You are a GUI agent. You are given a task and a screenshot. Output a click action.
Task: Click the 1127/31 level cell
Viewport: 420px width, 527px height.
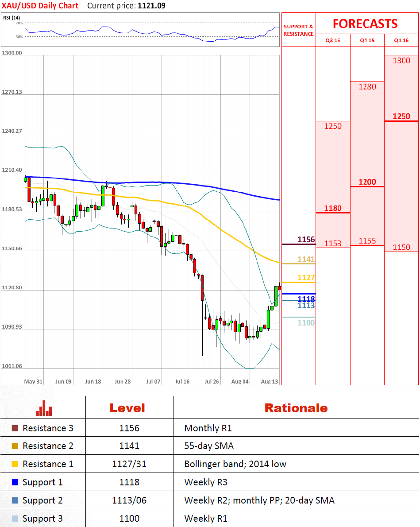129,464
